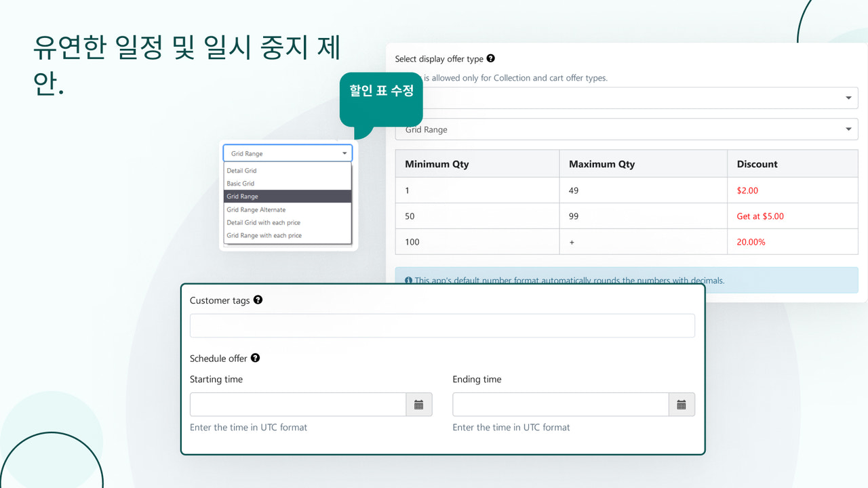Image resolution: width=868 pixels, height=488 pixels.
Task: Click the Ending time input field
Action: point(561,405)
